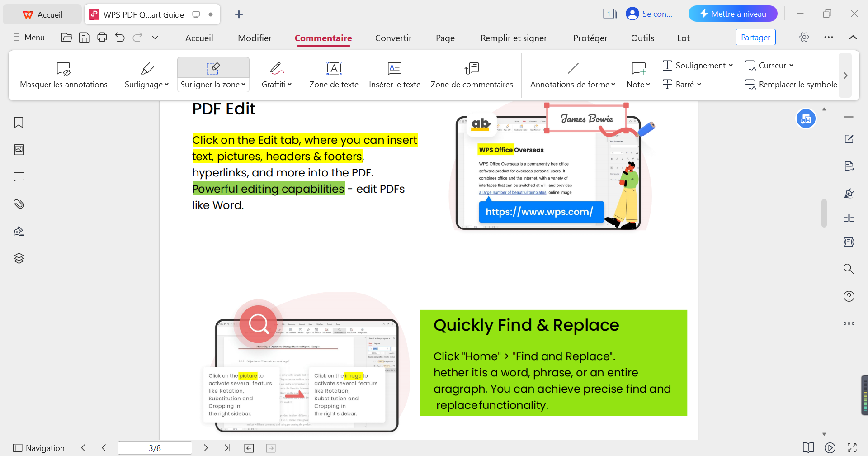This screenshot has height=456, width=868.
Task: Open the Accueil ribbon tab
Action: [x=199, y=38]
